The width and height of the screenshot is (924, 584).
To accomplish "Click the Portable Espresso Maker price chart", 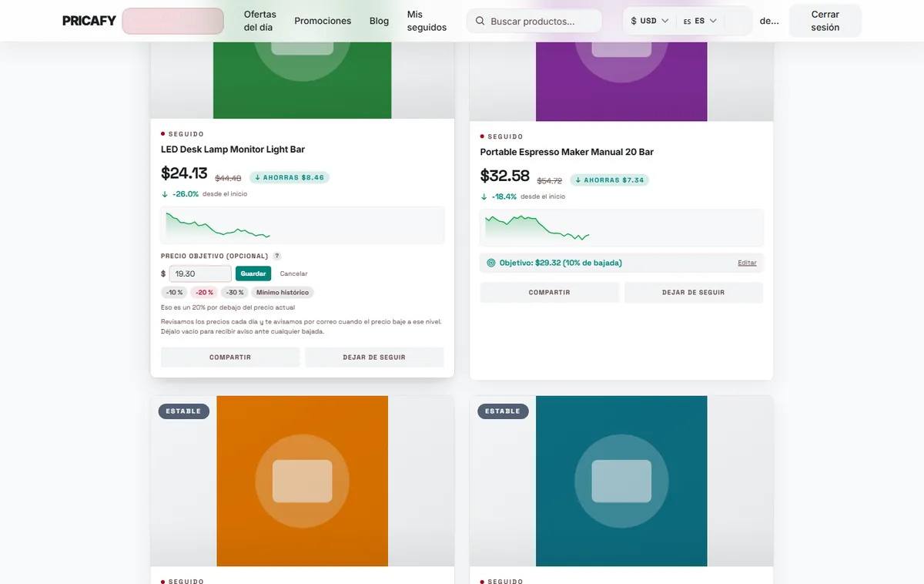I will pos(621,228).
